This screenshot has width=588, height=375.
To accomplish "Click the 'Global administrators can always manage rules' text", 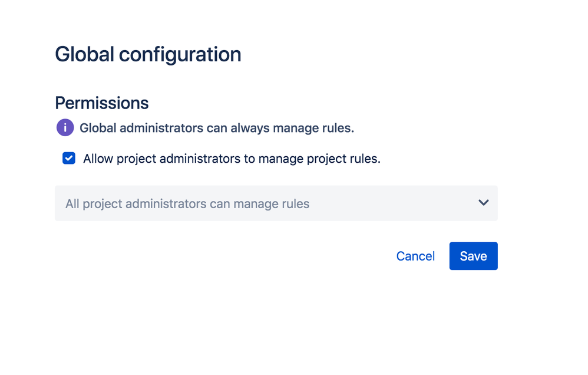I will (x=216, y=128).
